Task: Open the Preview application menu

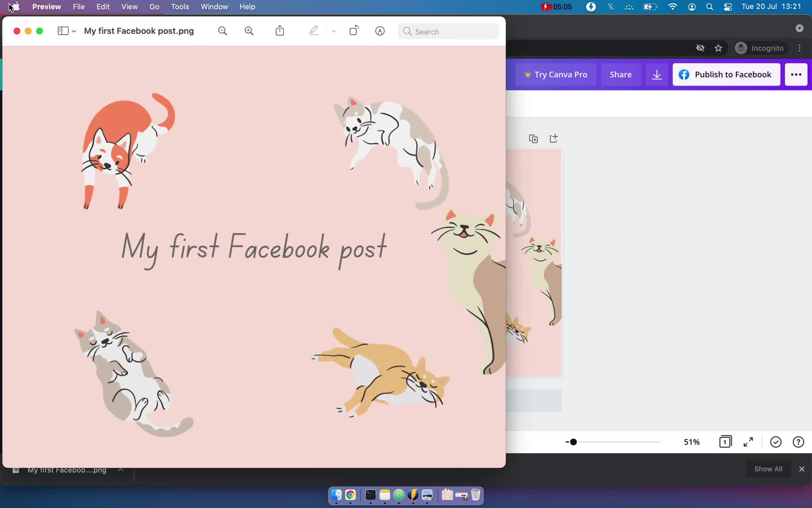Action: pyautogui.click(x=47, y=7)
